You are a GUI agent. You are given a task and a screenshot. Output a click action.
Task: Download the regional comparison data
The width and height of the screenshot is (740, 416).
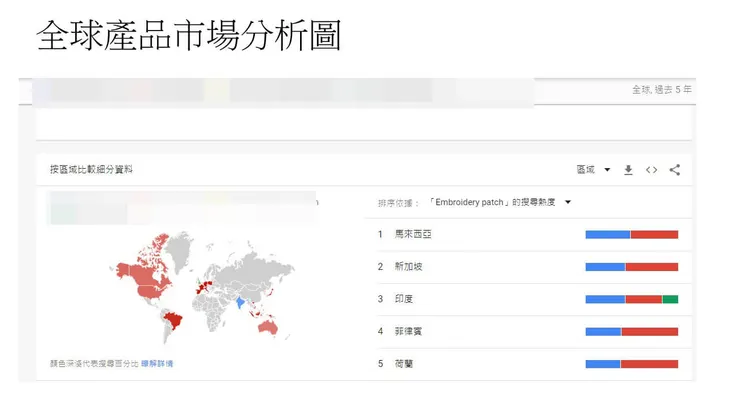click(628, 170)
